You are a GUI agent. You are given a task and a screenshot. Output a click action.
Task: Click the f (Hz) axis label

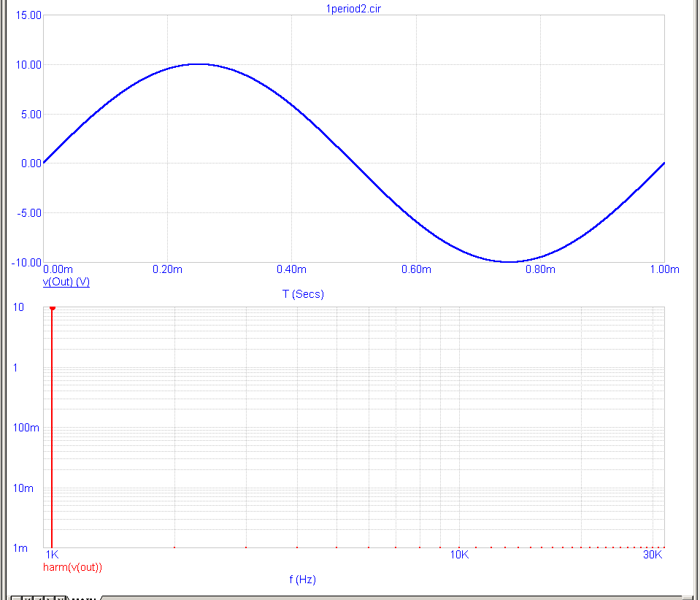(x=303, y=580)
